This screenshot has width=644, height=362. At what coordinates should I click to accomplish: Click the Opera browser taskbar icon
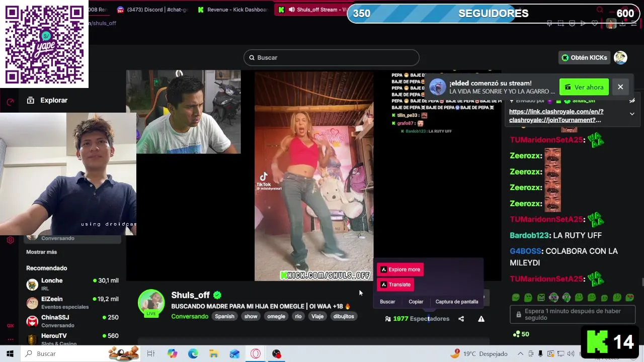[256, 354]
